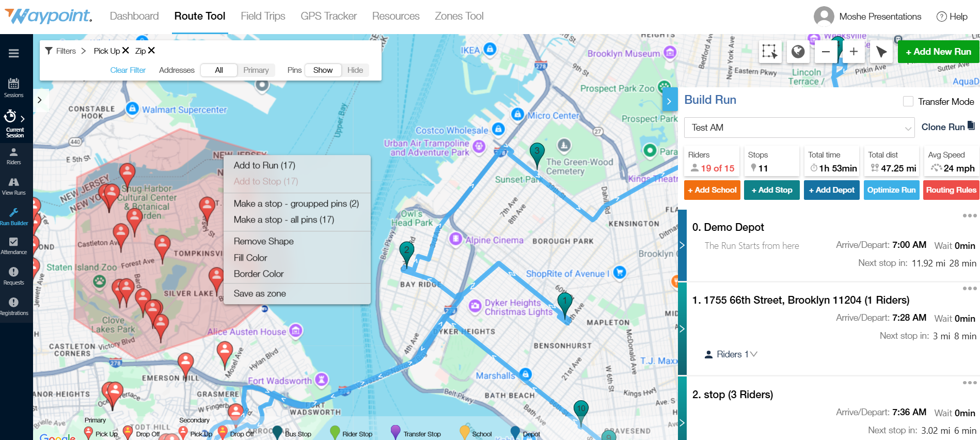Remove the Pick Up filter

pos(125,51)
